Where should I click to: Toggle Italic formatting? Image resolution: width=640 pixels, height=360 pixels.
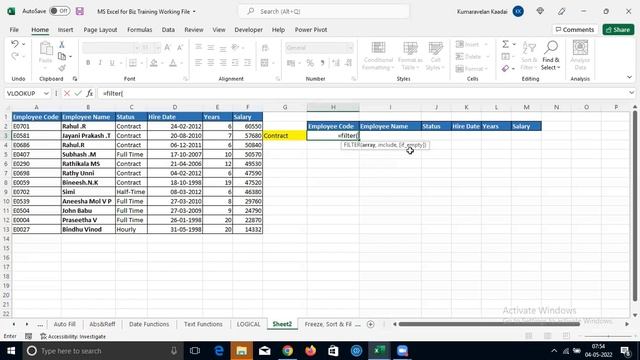[x=100, y=63]
